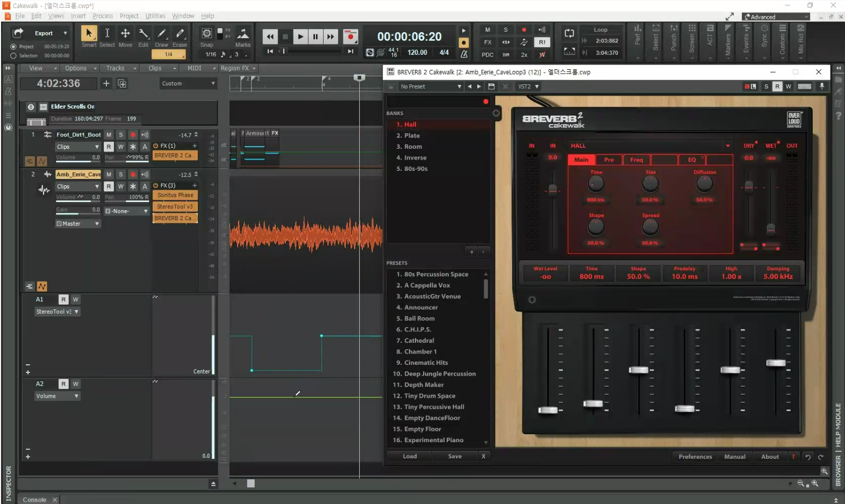This screenshot has width=845, height=504.
Task: Mute the Amb_Eerie_Cave track
Action: point(109,175)
